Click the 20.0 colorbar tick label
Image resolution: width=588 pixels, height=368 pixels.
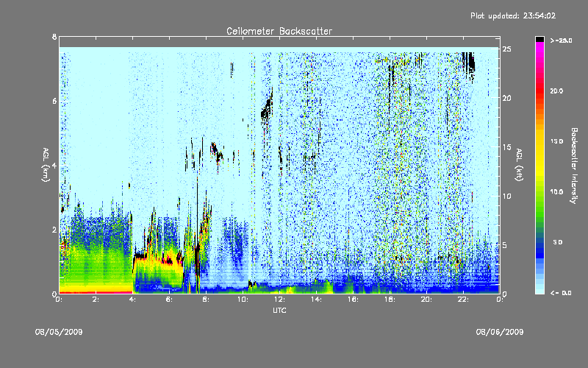click(x=556, y=91)
